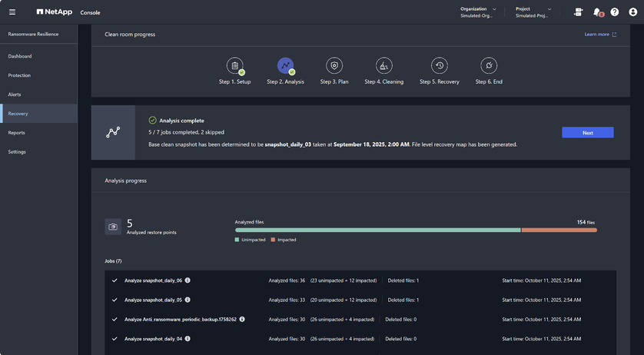
Task: Click the Next button
Action: click(x=588, y=132)
